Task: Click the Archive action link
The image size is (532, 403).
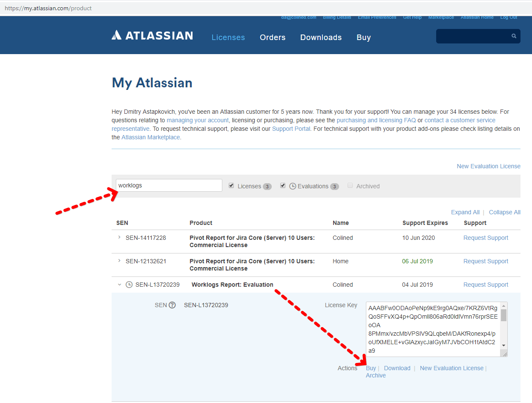Action: 376,375
